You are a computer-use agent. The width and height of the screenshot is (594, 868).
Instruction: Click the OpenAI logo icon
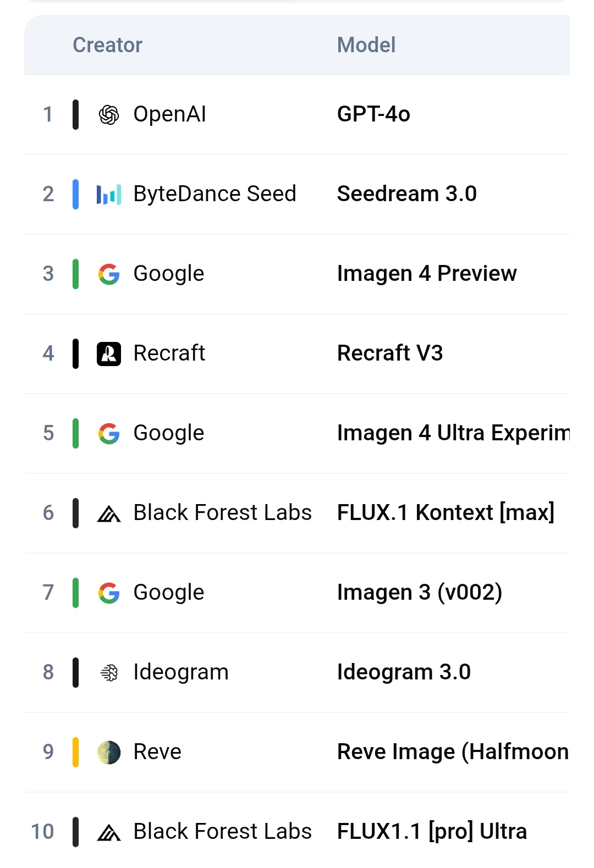coord(109,114)
